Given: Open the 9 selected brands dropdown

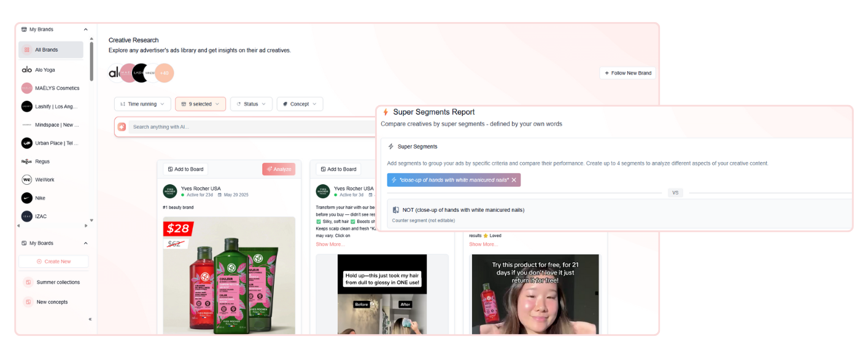Looking at the screenshot, I should pos(201,104).
